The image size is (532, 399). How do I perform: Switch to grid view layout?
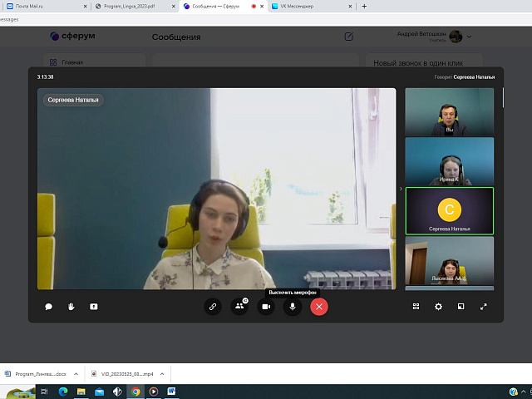pos(416,307)
